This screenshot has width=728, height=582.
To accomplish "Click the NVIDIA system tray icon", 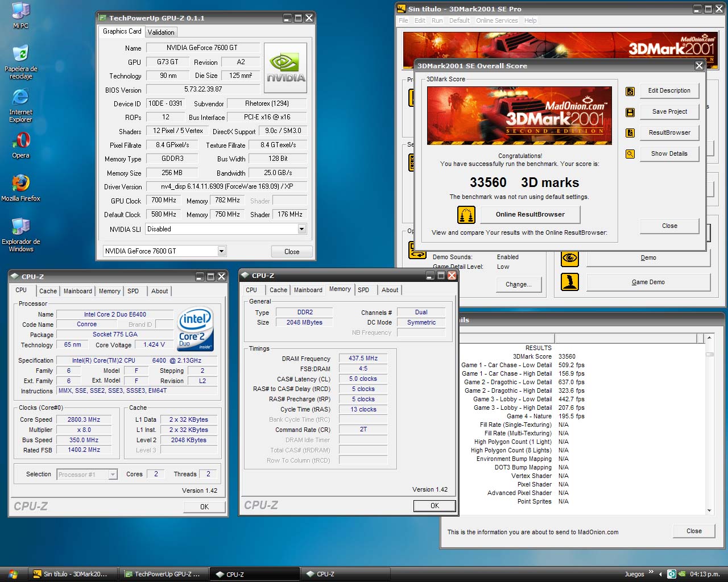I will tap(682, 574).
